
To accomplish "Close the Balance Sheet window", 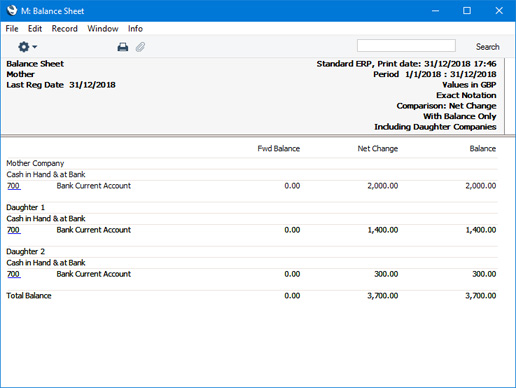I will [x=499, y=11].
